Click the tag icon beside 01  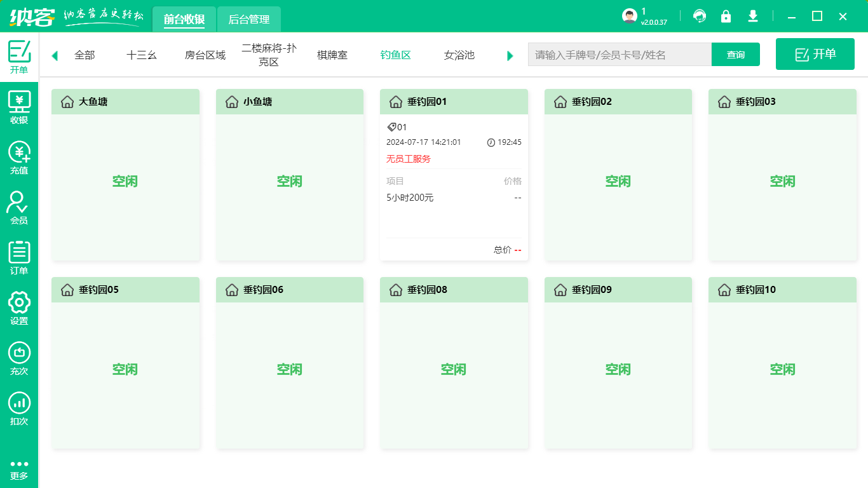391,127
